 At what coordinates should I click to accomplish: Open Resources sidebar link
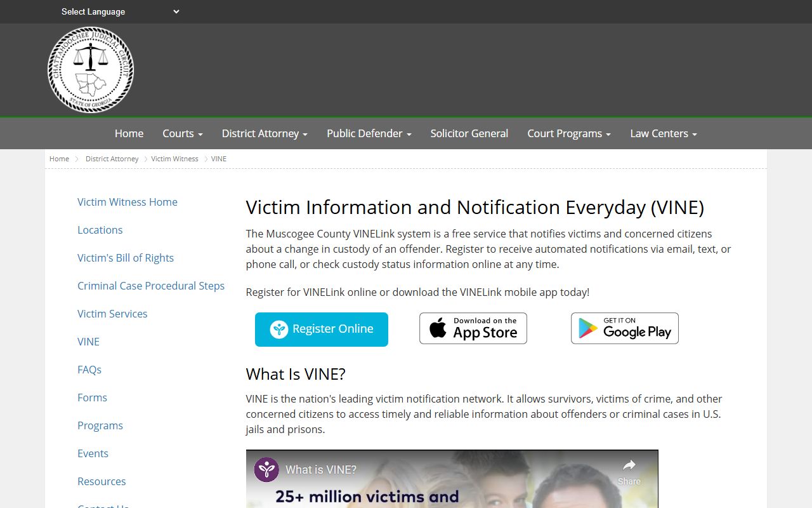(101, 481)
